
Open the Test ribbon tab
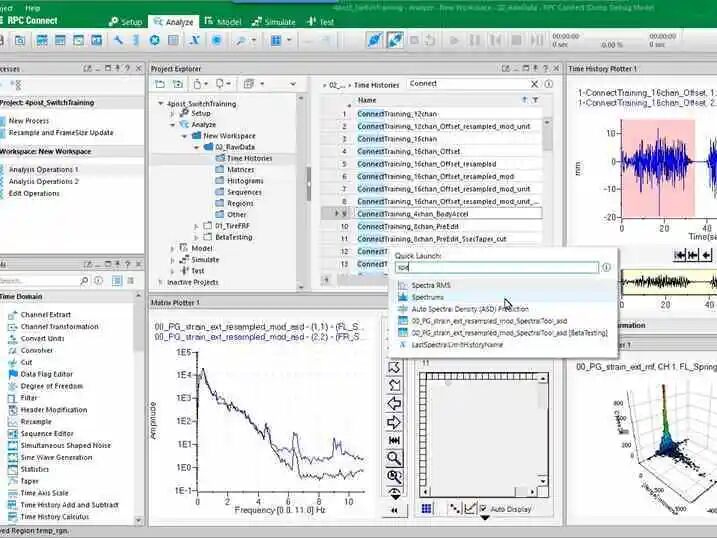coord(321,21)
